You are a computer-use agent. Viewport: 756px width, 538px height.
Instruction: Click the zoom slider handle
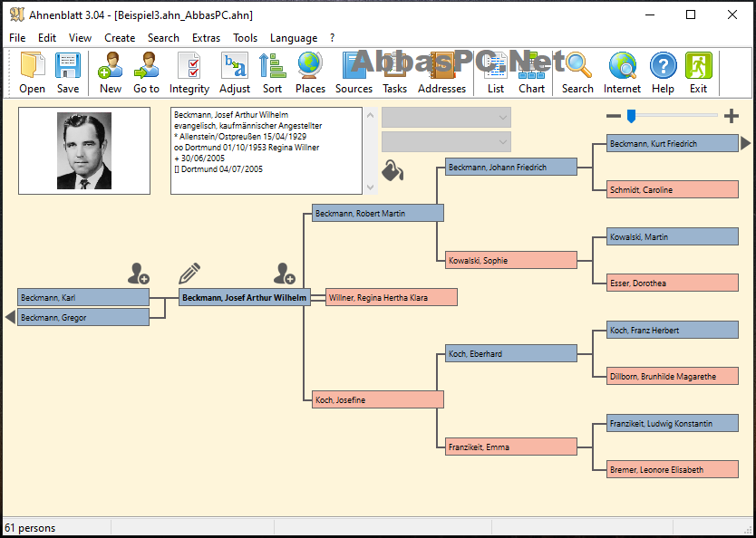point(631,116)
